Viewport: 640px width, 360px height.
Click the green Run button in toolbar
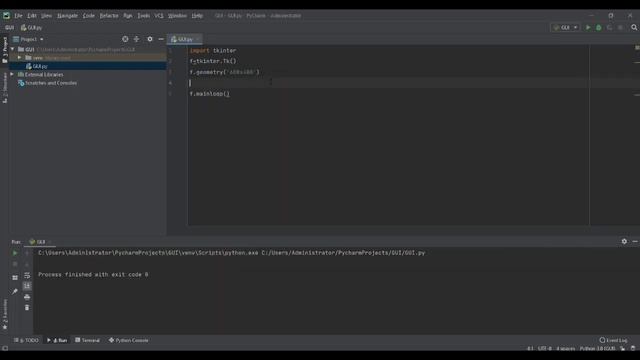588,27
